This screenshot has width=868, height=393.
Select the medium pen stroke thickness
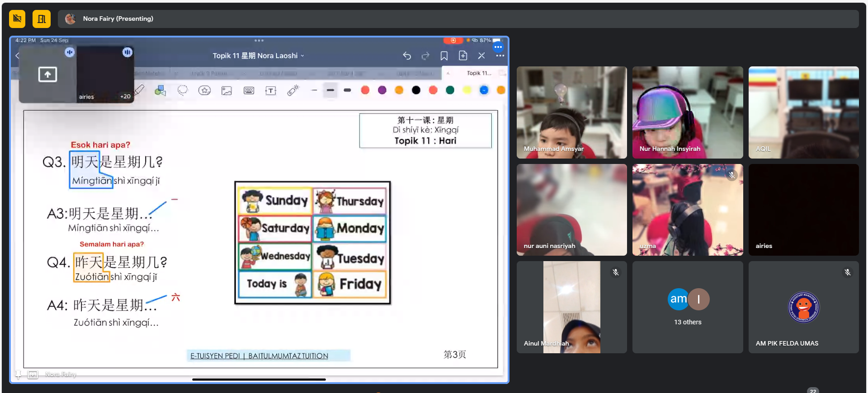pyautogui.click(x=330, y=90)
